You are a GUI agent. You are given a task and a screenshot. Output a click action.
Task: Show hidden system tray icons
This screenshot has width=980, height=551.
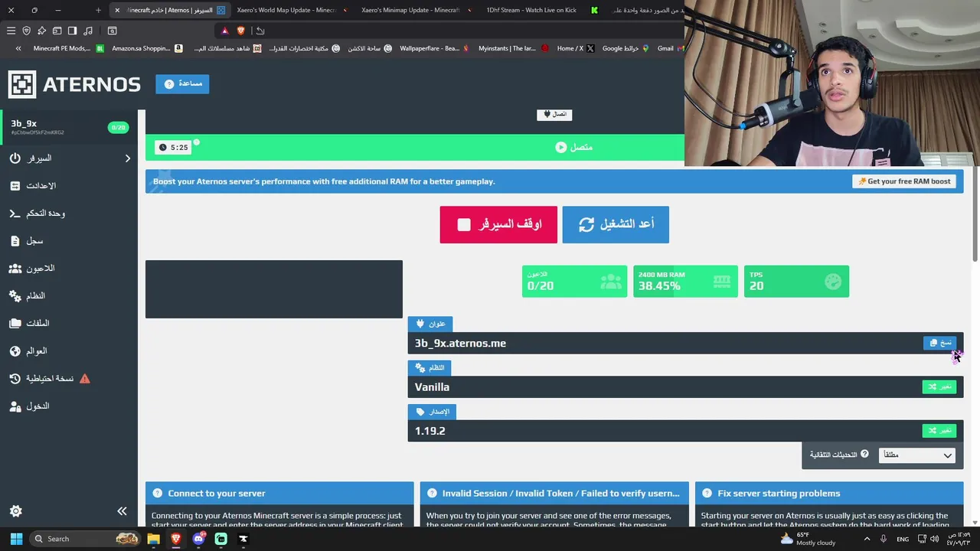tap(867, 539)
